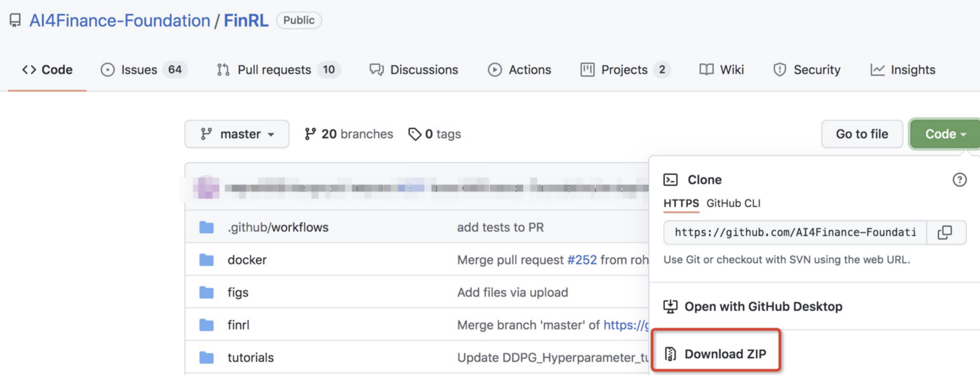Click the clone URL text field

click(795, 232)
